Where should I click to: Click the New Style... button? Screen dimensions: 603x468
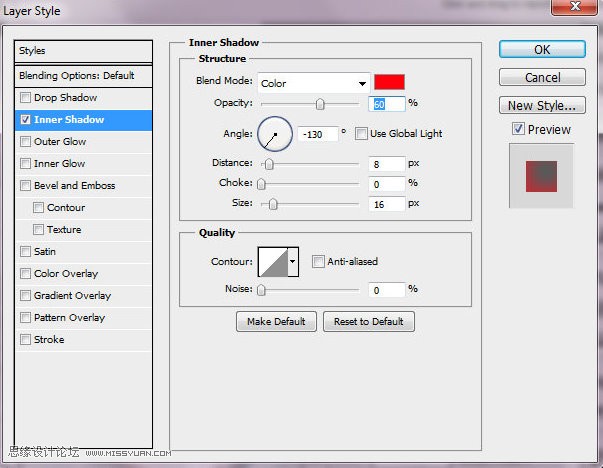coord(542,105)
